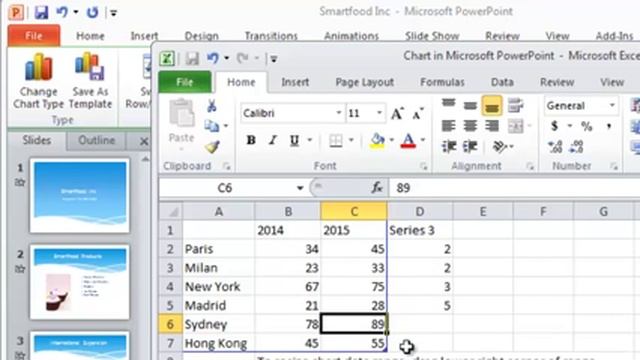The height and width of the screenshot is (360, 640).
Task: Switch to Excel Insert tab
Action: pos(295,82)
